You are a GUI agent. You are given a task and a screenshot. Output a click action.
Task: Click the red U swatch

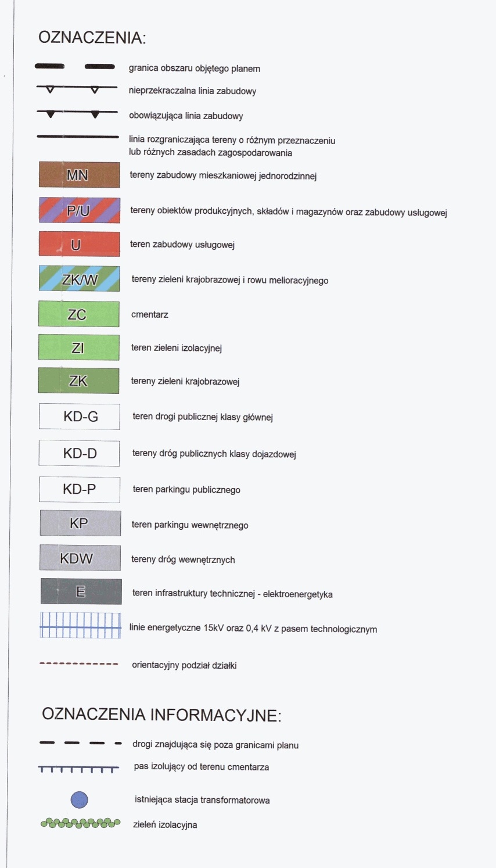point(79,245)
